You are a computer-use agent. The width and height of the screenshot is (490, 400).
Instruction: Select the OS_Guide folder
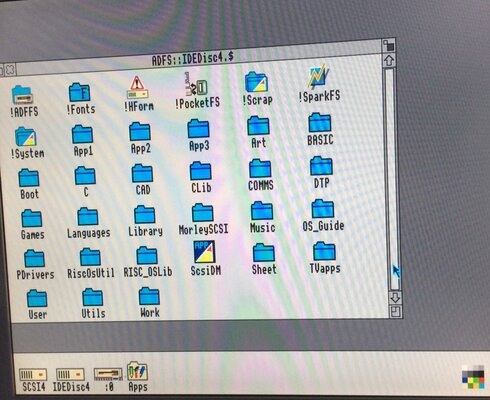pyautogui.click(x=323, y=209)
